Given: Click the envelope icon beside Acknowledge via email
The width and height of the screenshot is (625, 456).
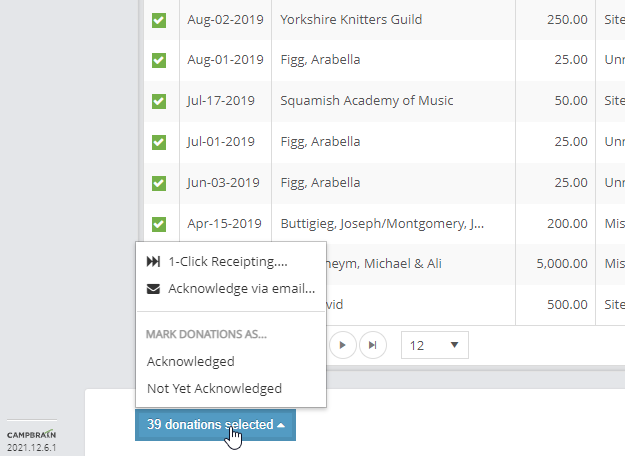Looking at the screenshot, I should pos(153,289).
